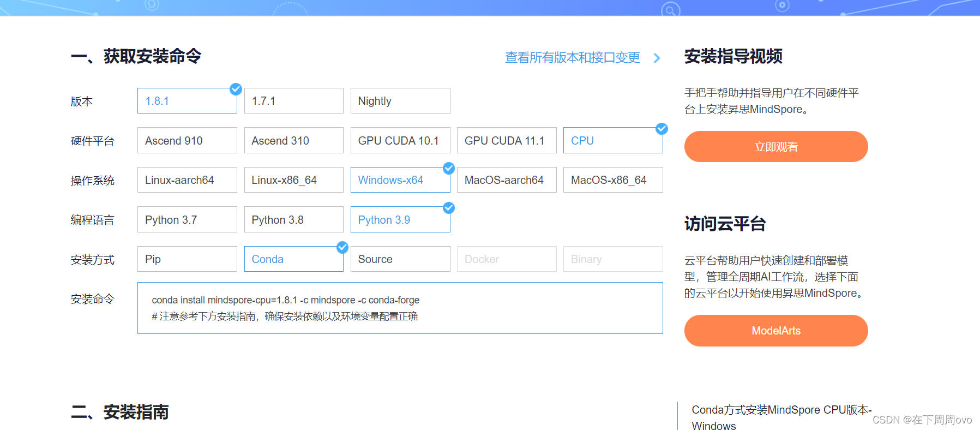
Task: Select Pip install method
Action: [x=187, y=259]
